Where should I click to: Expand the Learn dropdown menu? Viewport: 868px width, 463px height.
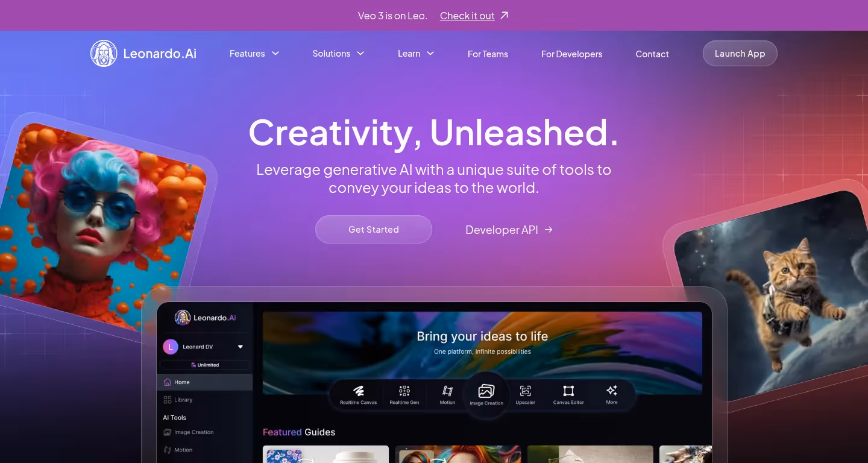coord(416,54)
